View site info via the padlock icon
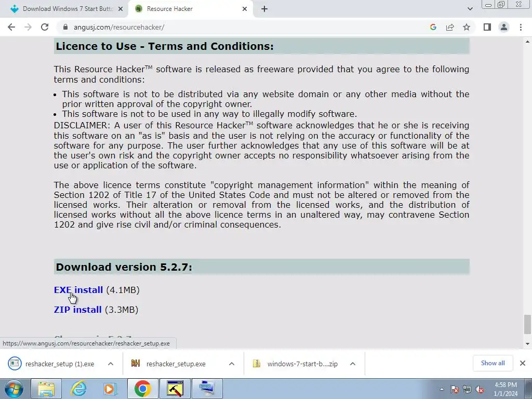532x399 pixels. pyautogui.click(x=65, y=27)
